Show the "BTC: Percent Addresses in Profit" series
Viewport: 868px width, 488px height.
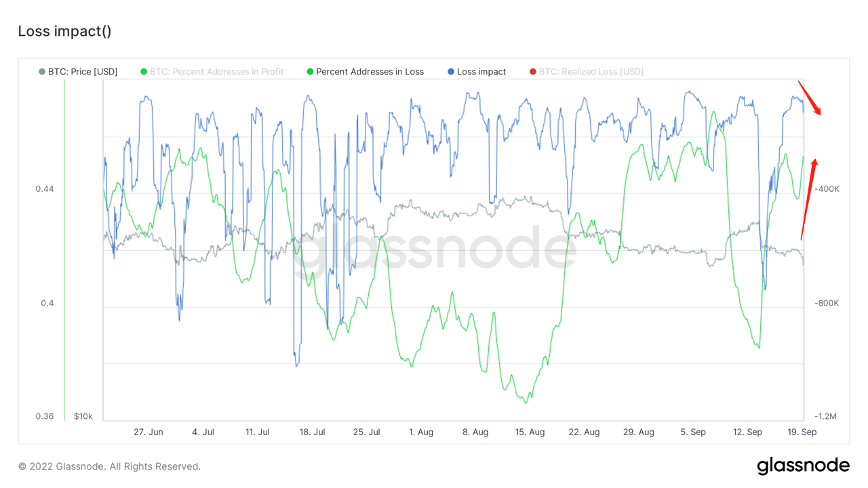click(x=217, y=72)
